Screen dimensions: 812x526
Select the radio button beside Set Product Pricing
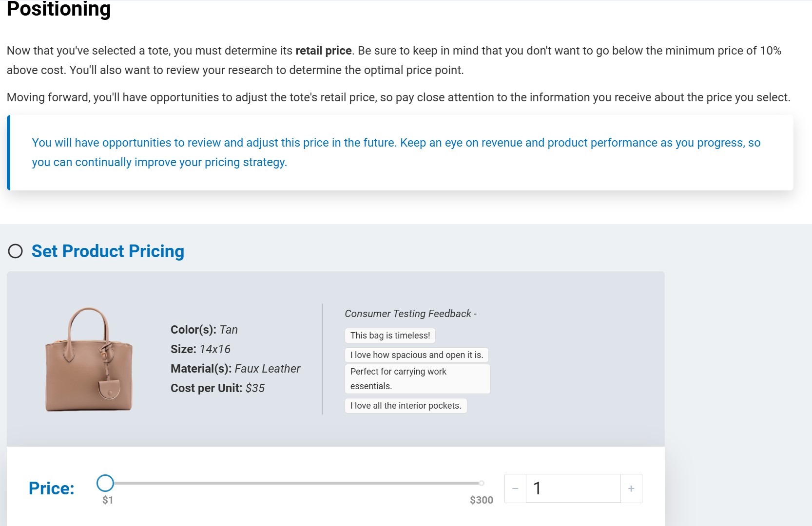[15, 251]
